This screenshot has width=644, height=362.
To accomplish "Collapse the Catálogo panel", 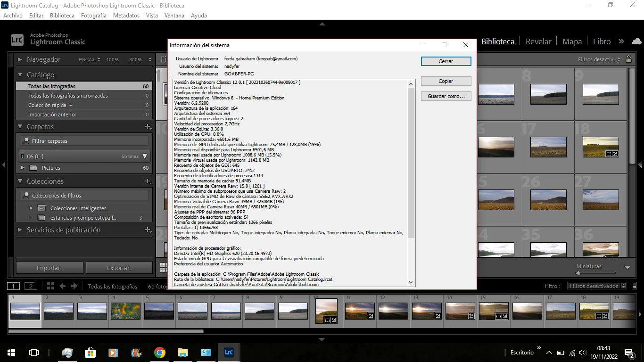I will pos(20,75).
